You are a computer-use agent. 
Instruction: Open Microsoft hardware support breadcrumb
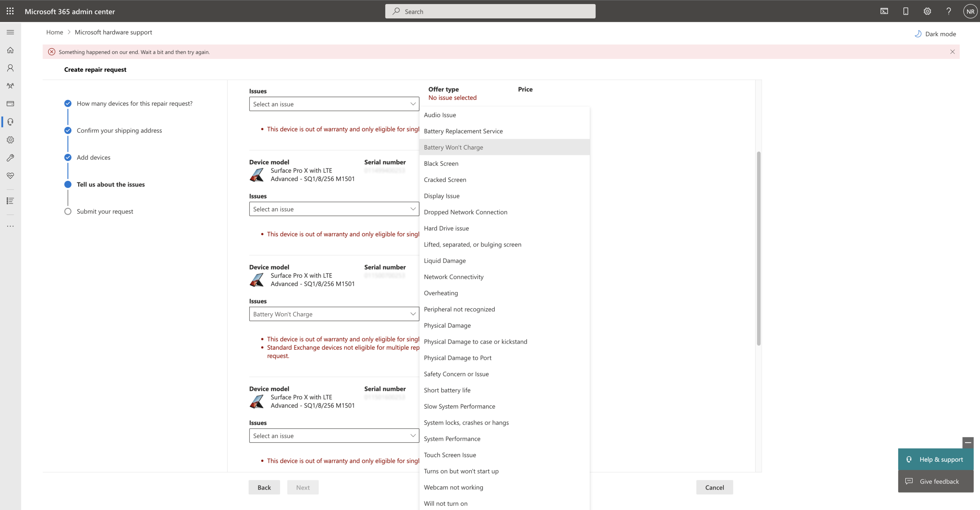[113, 32]
